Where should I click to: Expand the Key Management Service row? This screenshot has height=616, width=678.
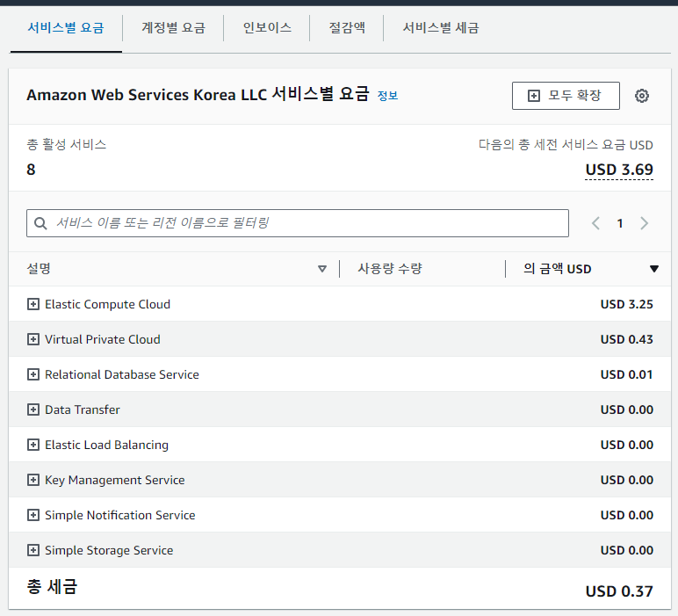[33, 480]
